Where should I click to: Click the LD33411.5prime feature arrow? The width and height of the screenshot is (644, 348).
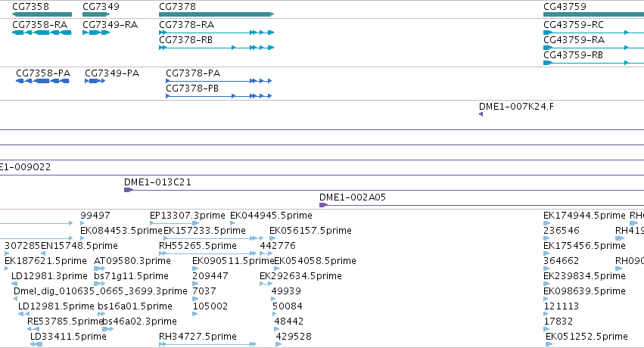point(36,344)
